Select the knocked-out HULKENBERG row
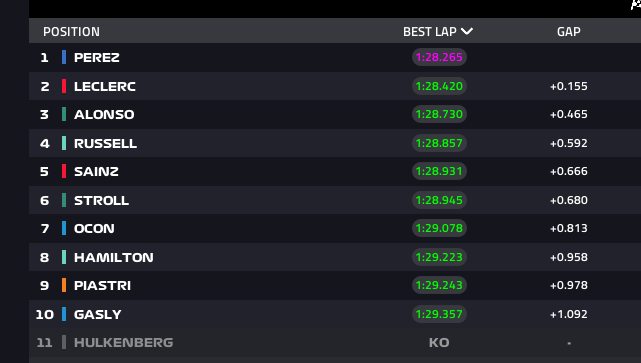This screenshot has height=363, width=641. (x=335, y=342)
